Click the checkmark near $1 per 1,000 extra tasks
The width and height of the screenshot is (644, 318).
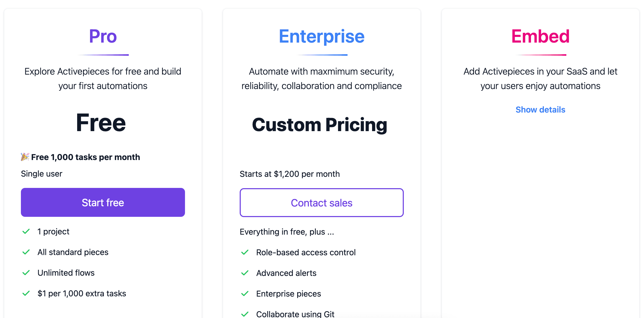(26, 293)
